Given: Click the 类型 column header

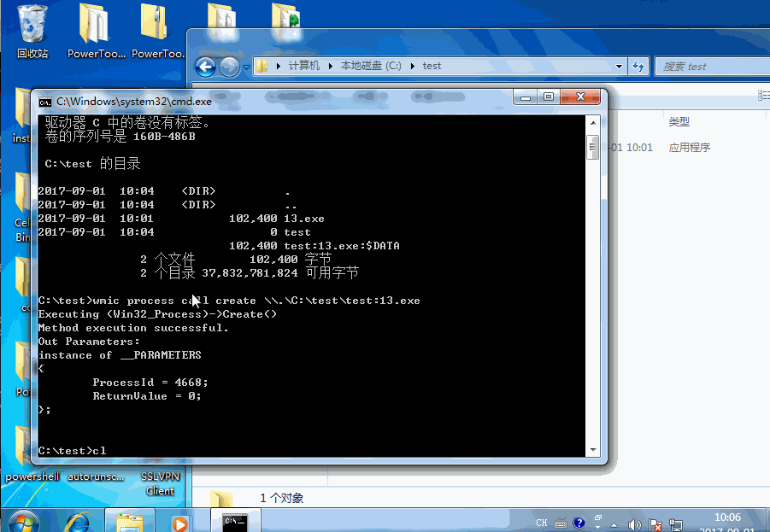Looking at the screenshot, I should pyautogui.click(x=679, y=122).
